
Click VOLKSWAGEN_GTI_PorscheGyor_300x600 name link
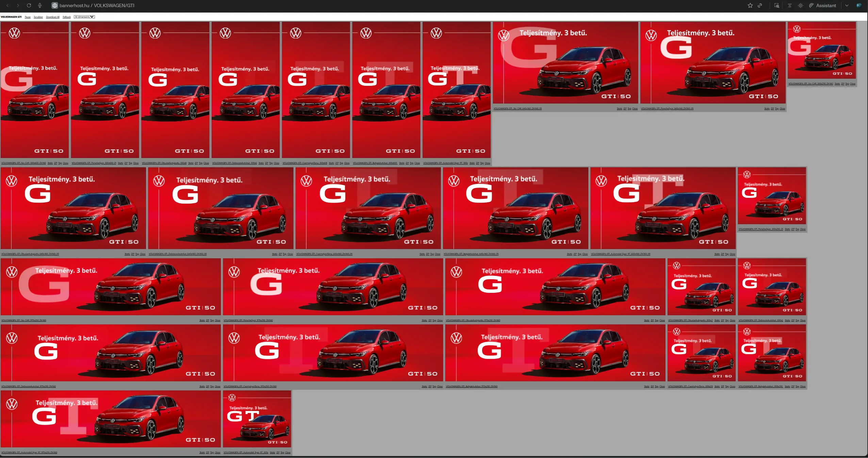94,163
